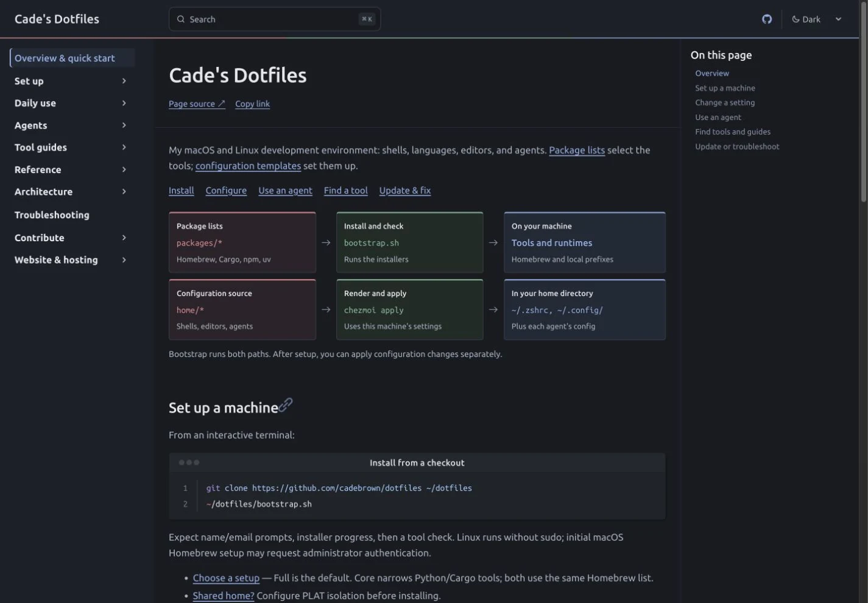Focus the Search input field
Viewport: 868px width, 603px height.
tap(275, 19)
